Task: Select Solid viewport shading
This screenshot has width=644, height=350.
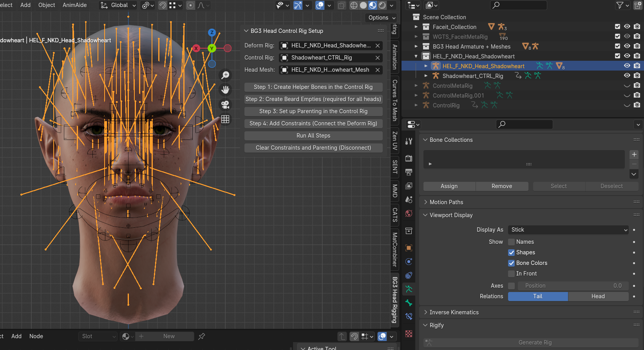Action: tap(363, 5)
